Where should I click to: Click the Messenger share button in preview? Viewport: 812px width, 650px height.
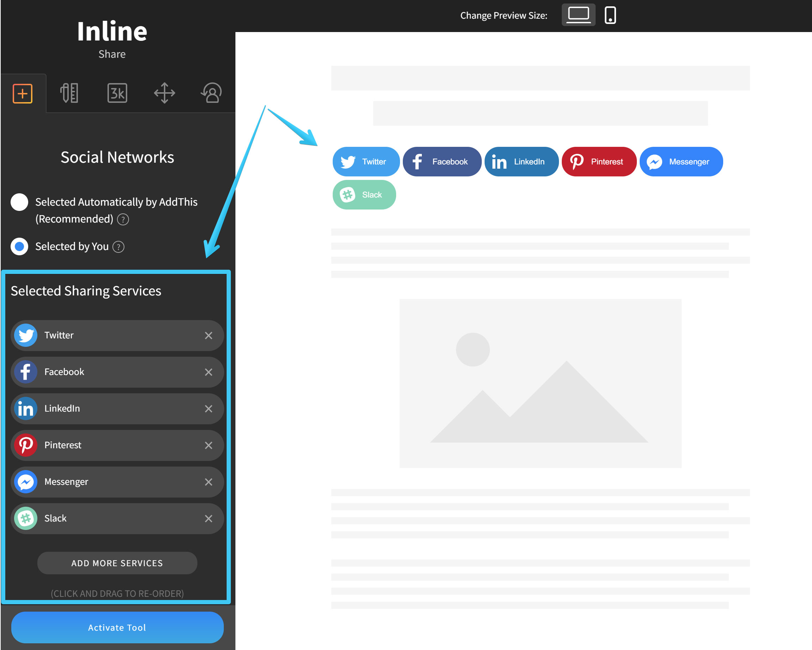[x=681, y=162]
